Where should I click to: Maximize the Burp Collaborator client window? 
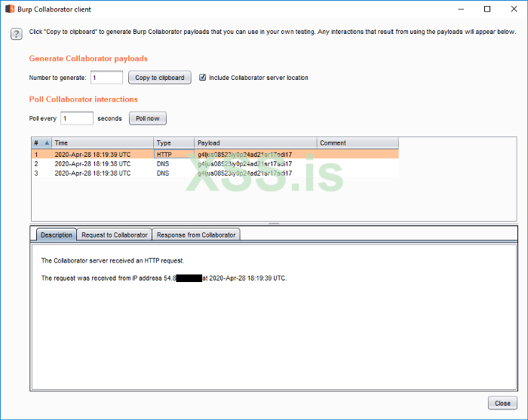pyautogui.click(x=487, y=9)
